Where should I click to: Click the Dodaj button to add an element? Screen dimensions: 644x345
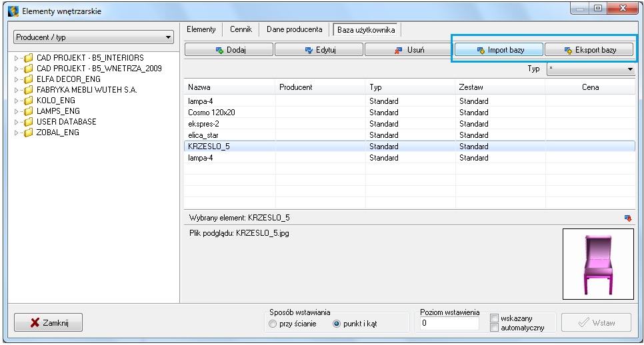coord(229,50)
